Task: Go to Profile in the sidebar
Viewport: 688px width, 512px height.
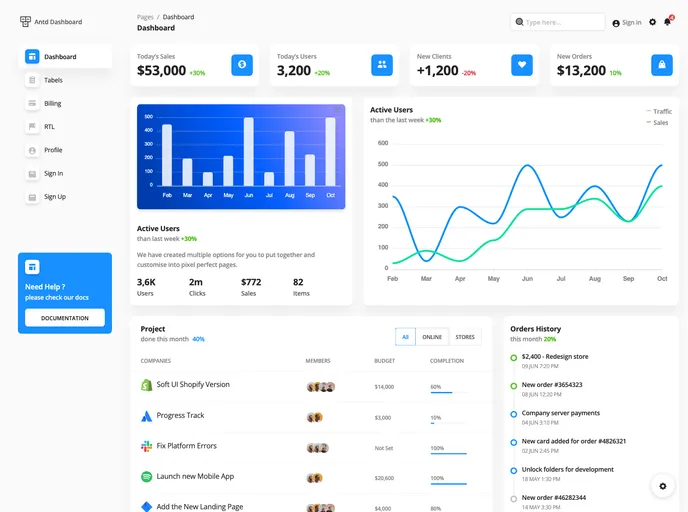Action: coord(53,150)
